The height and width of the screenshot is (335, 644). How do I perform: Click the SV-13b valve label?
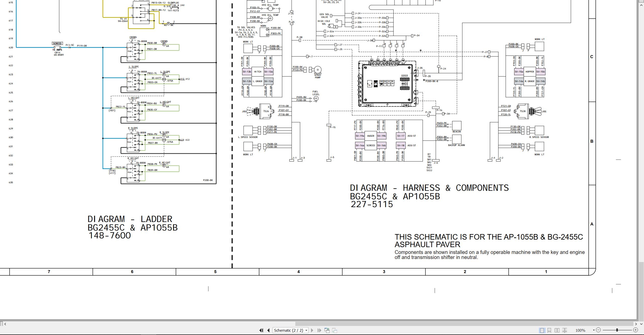coord(247,72)
